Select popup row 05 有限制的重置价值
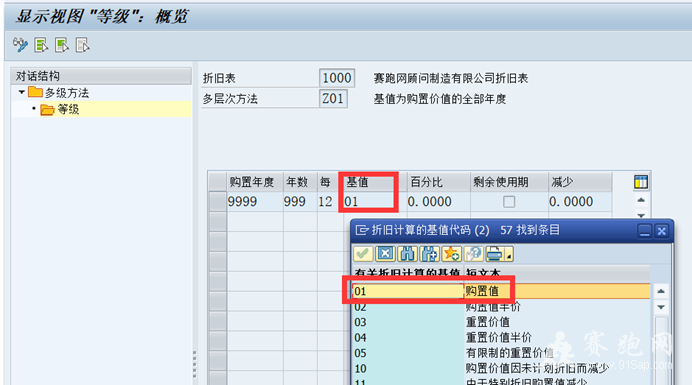Image resolution: width=692 pixels, height=385 pixels. coord(501,353)
